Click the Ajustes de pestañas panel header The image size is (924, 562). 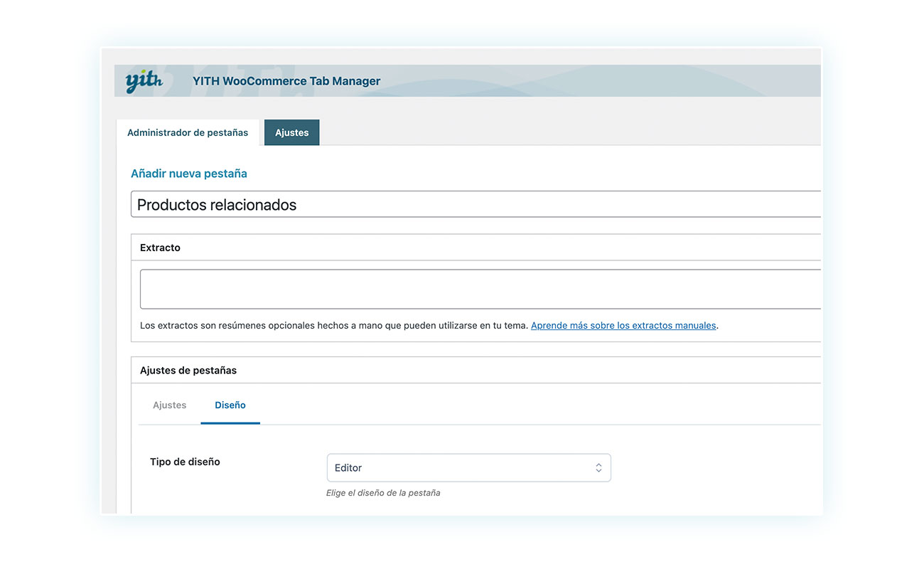tap(476, 370)
